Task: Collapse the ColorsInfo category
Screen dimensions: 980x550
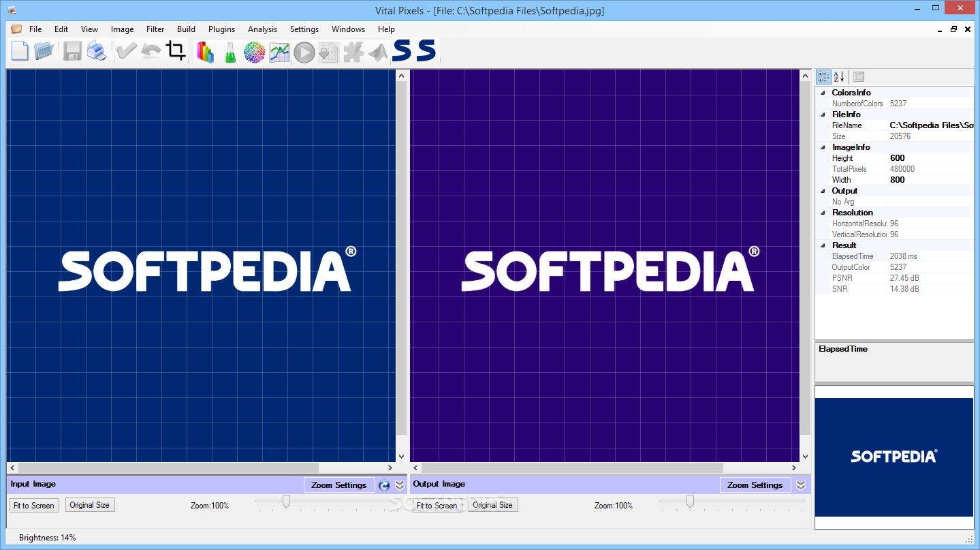Action: [x=823, y=93]
